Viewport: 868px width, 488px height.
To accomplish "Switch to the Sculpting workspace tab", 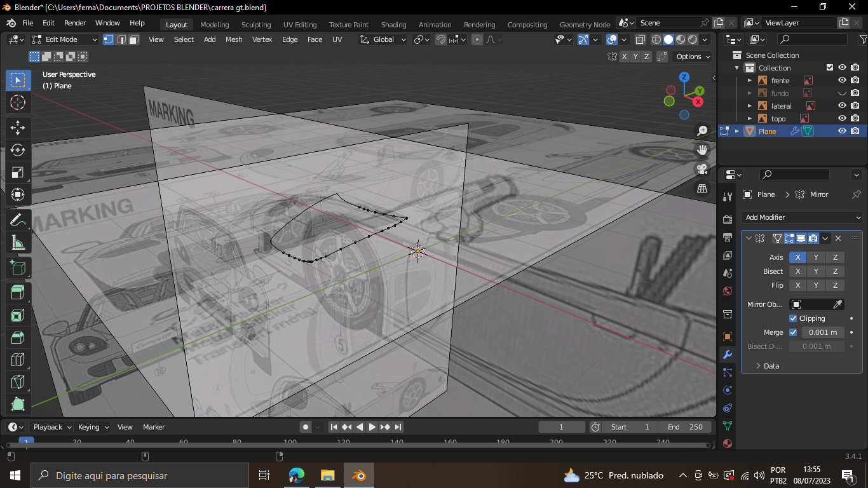I will (x=256, y=25).
